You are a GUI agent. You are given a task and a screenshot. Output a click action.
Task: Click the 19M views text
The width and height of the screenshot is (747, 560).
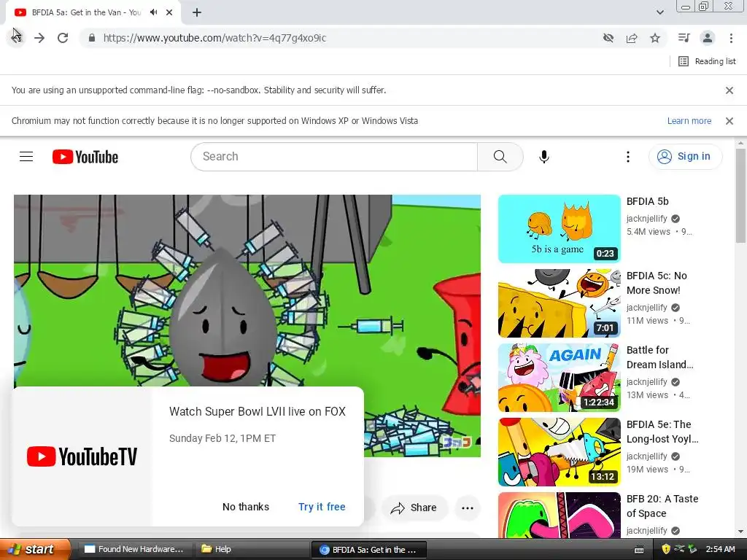[x=647, y=470]
